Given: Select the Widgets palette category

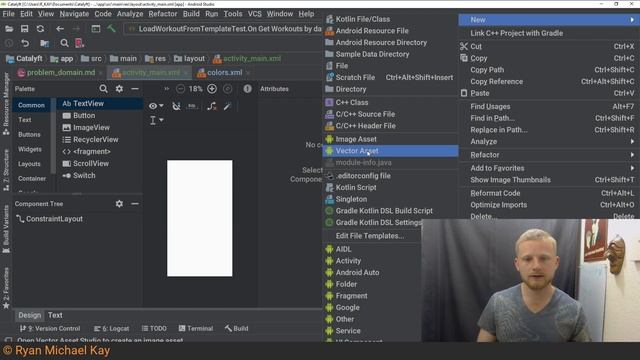Looking at the screenshot, I should tap(30, 149).
